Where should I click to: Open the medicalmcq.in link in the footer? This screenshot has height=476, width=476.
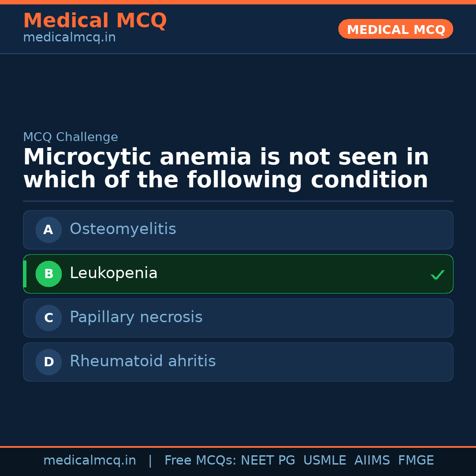click(x=89, y=461)
